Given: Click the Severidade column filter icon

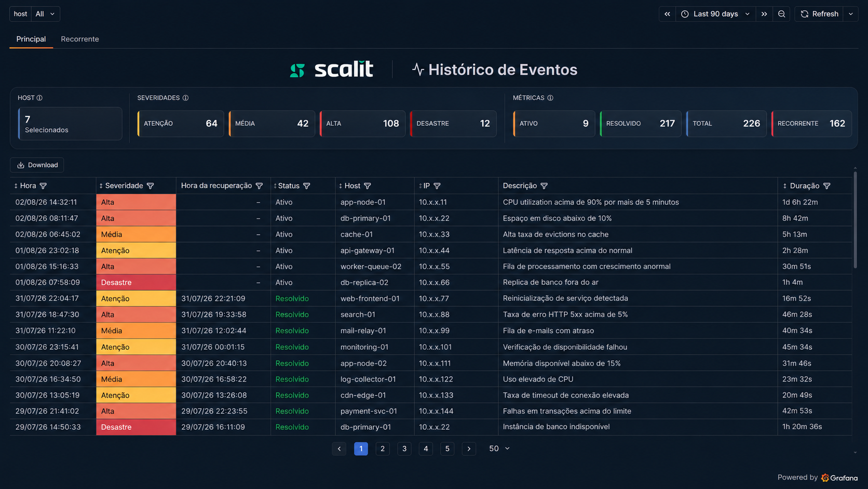Looking at the screenshot, I should [151, 186].
